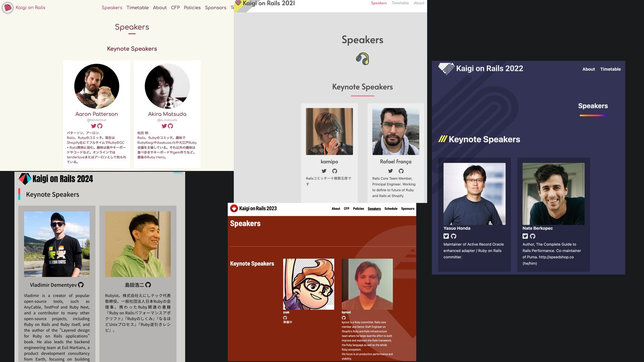The height and width of the screenshot is (362, 644).
Task: Click kamipo's speaker photo
Action: (x=329, y=131)
